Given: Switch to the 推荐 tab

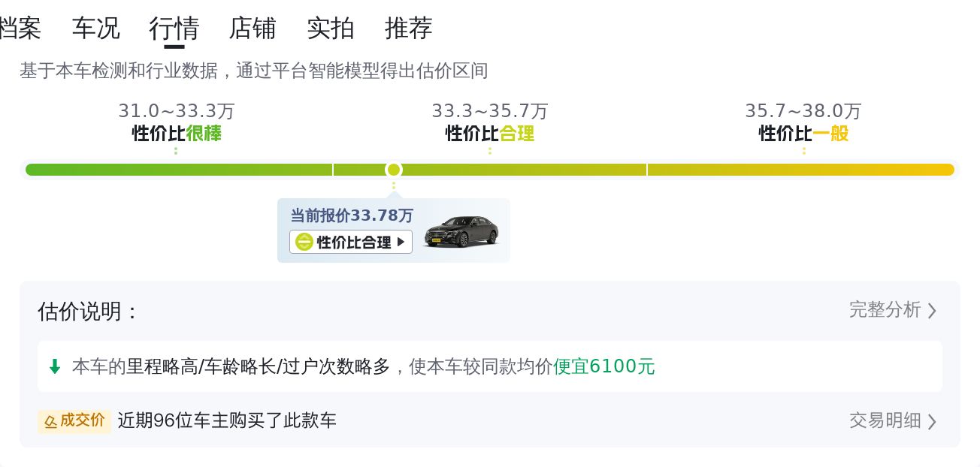Looking at the screenshot, I should (409, 29).
